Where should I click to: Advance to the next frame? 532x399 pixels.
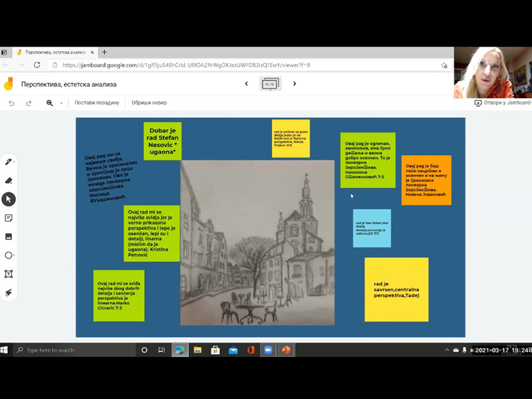295,84
